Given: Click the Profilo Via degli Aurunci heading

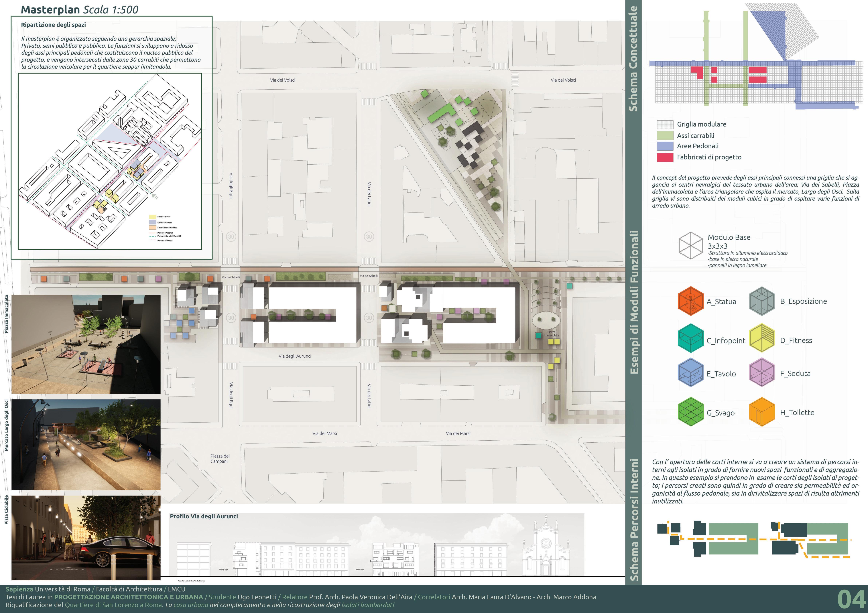Looking at the screenshot, I should pos(204,516).
